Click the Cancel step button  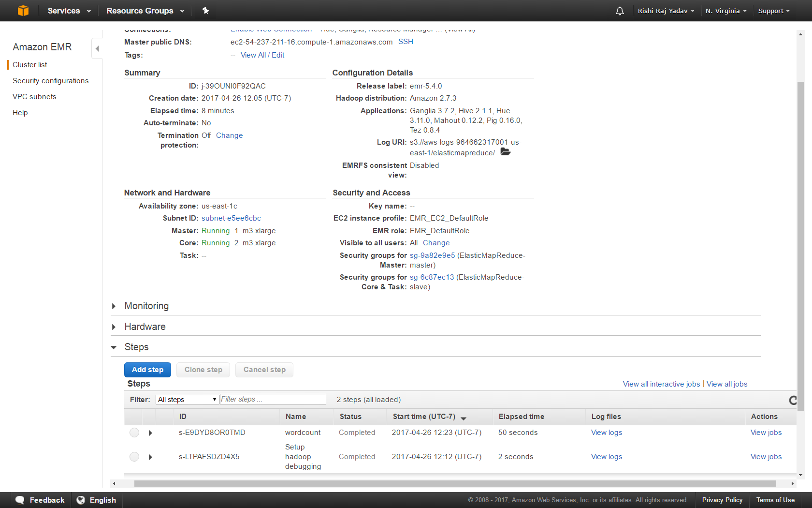pyautogui.click(x=264, y=370)
